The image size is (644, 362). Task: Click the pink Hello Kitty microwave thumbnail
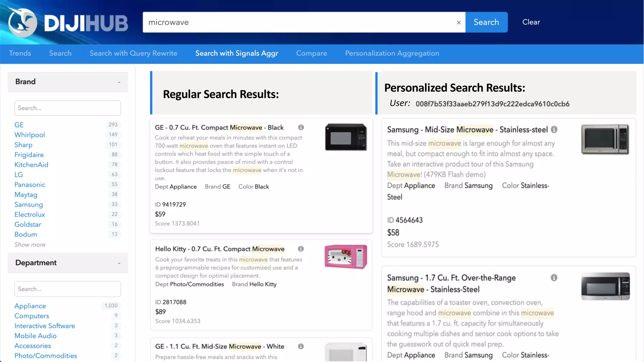pyautogui.click(x=346, y=257)
